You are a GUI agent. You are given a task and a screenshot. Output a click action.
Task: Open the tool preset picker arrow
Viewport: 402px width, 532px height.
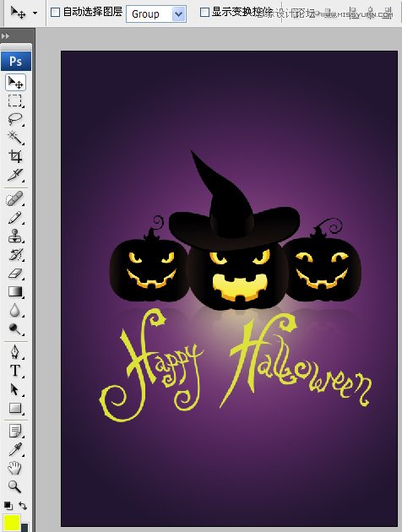35,14
